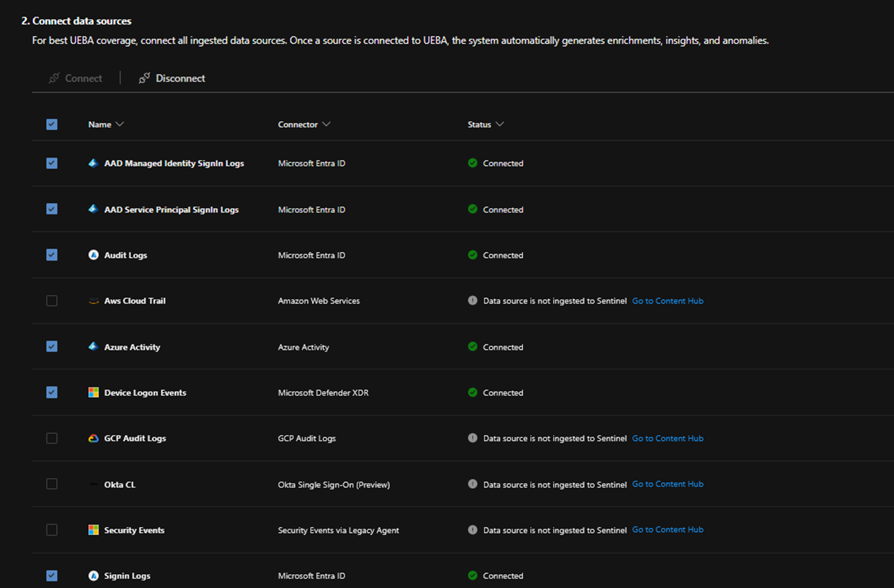Click the GCP Audit Logs Google Cloud icon
The width and height of the screenshot is (894, 588).
click(93, 438)
